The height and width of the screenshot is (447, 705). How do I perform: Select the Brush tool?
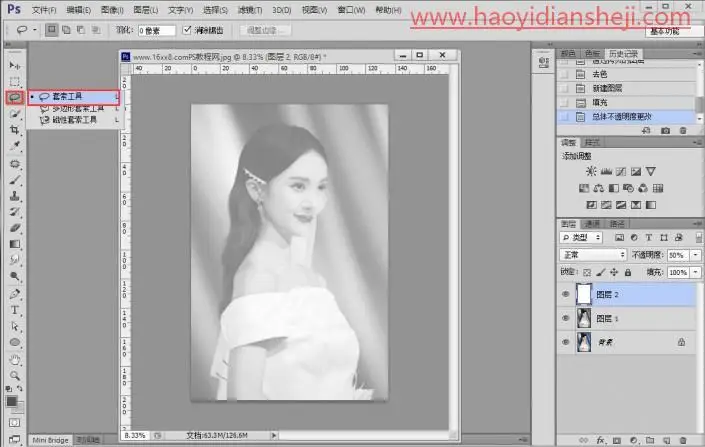point(14,180)
